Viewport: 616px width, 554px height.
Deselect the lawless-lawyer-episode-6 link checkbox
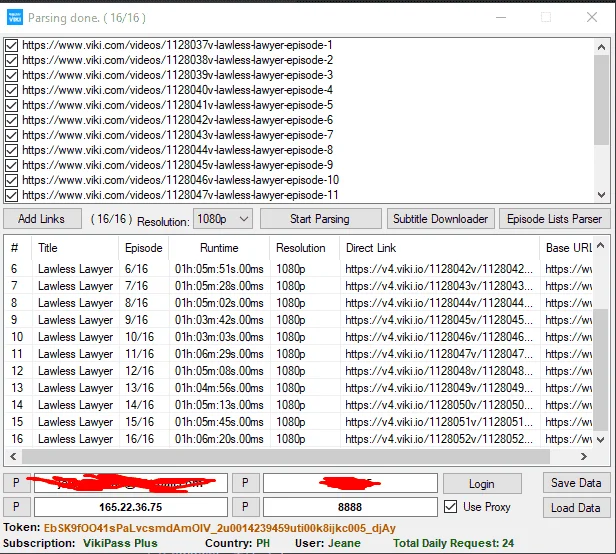11,120
